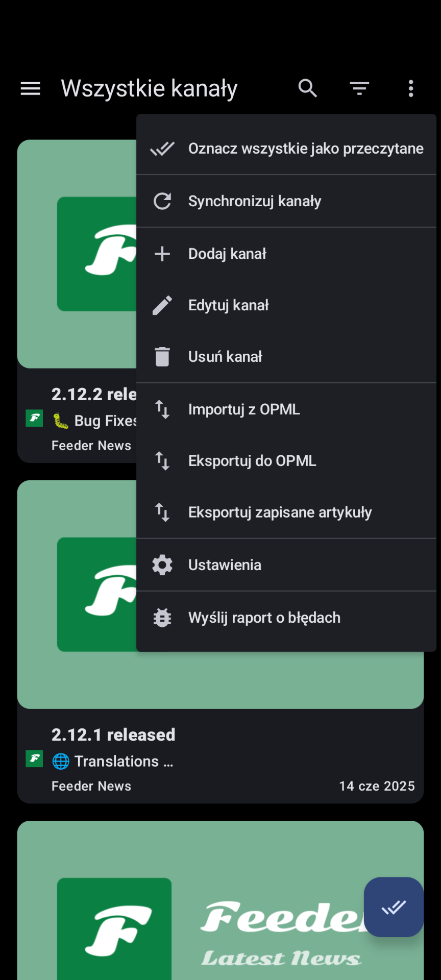Viewport: 441px width, 980px height.
Task: Open the "2.12.1 released" article
Action: pyautogui.click(x=113, y=735)
